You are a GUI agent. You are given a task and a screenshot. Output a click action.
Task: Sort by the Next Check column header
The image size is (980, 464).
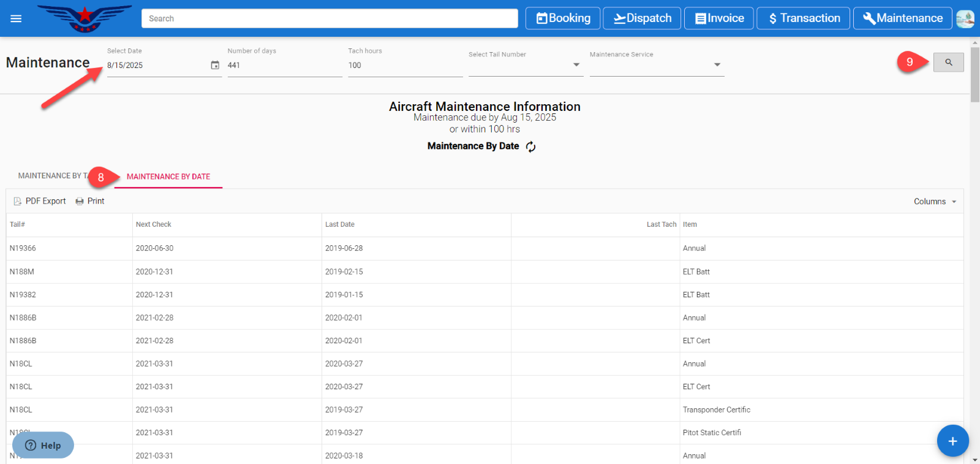pyautogui.click(x=154, y=224)
